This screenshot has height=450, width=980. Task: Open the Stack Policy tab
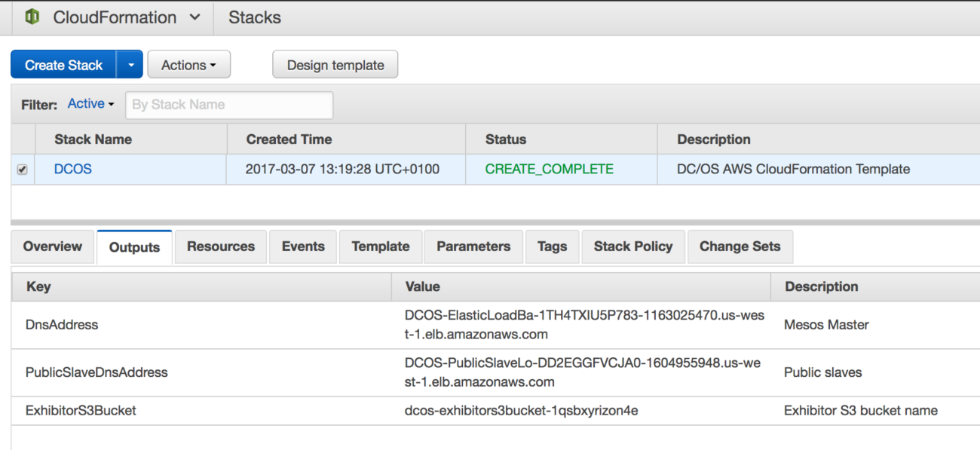633,246
